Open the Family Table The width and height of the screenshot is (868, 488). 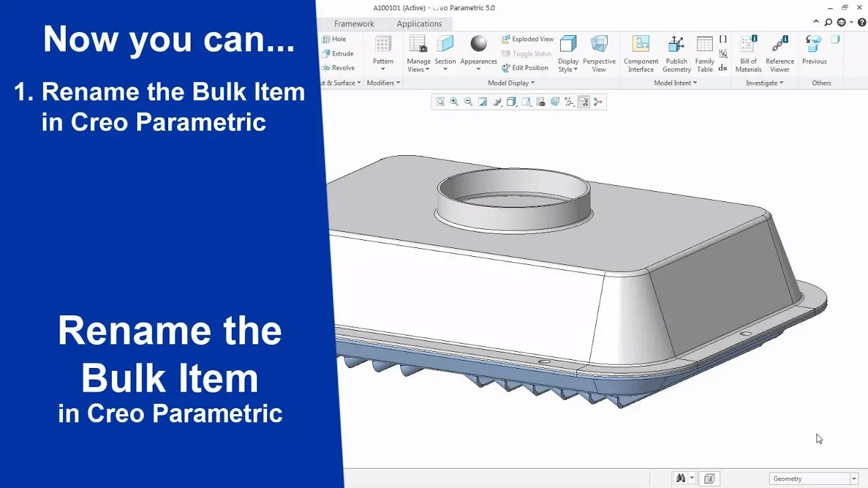pyautogui.click(x=705, y=53)
